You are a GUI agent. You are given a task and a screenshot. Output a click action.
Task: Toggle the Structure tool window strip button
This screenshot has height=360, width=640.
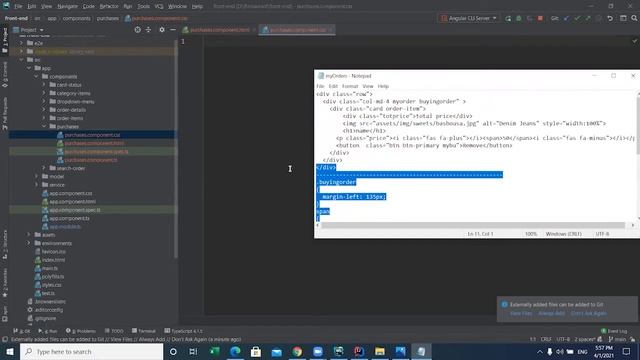coord(5,244)
